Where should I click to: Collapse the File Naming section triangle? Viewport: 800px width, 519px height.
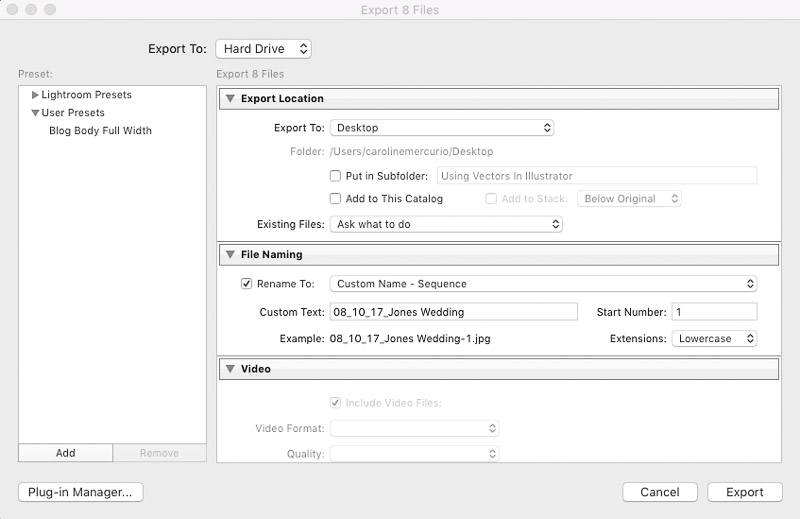230,254
